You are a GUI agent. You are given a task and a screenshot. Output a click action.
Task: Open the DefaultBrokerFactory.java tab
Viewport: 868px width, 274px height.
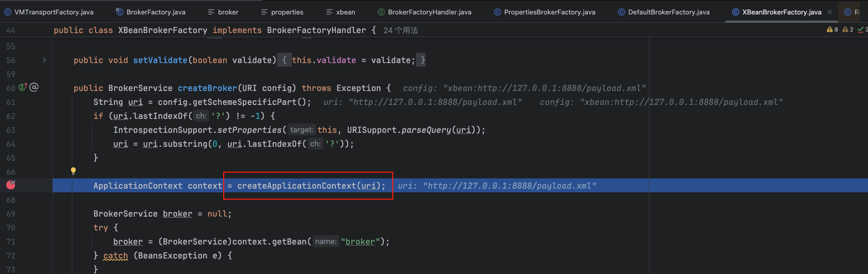point(669,12)
